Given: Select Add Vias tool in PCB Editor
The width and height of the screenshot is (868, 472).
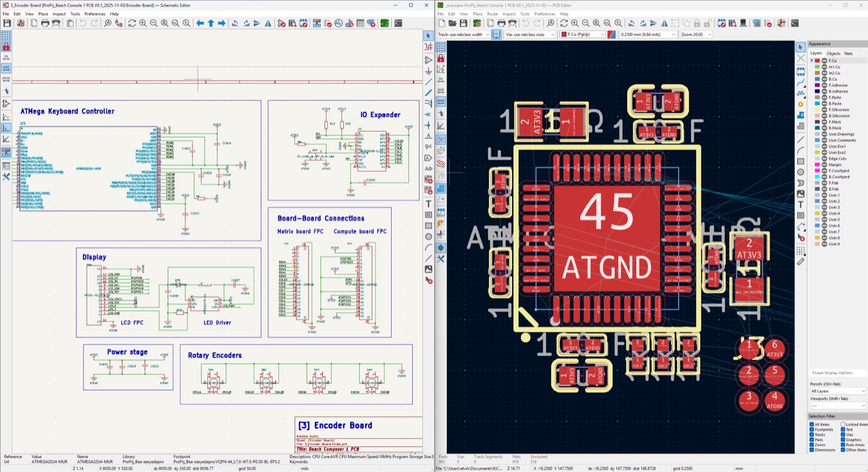Looking at the screenshot, I should (x=801, y=104).
